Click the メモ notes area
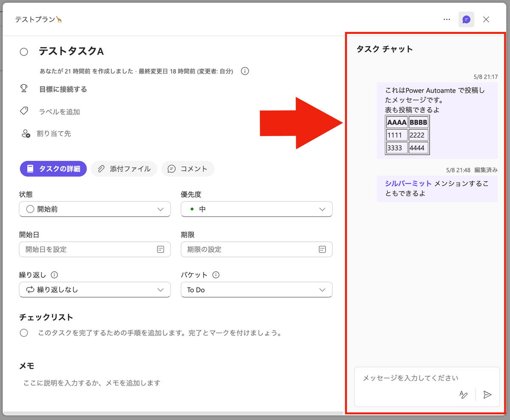 coord(91,383)
